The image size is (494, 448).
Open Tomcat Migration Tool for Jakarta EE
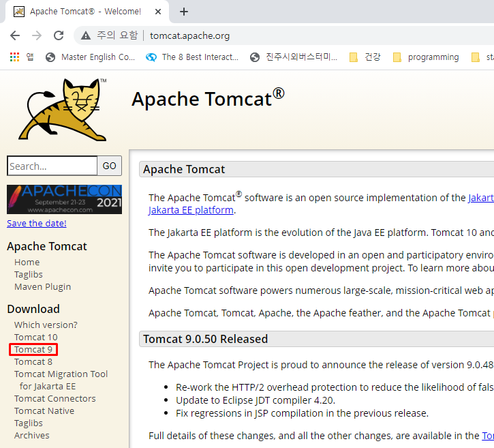61,380
